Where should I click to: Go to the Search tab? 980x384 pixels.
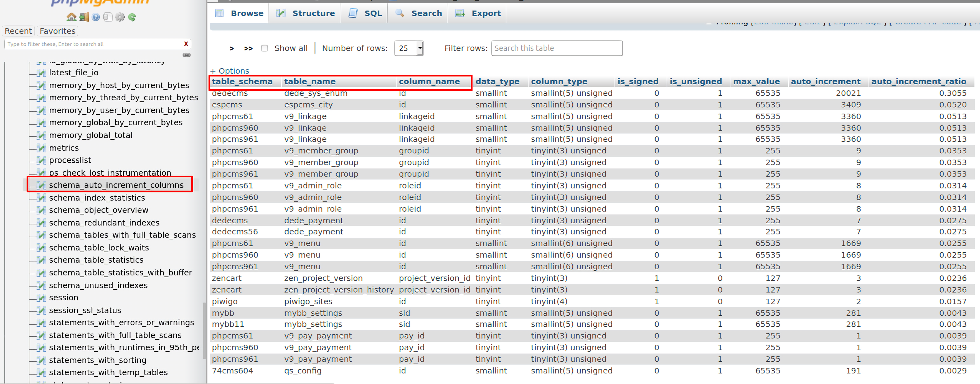(418, 13)
